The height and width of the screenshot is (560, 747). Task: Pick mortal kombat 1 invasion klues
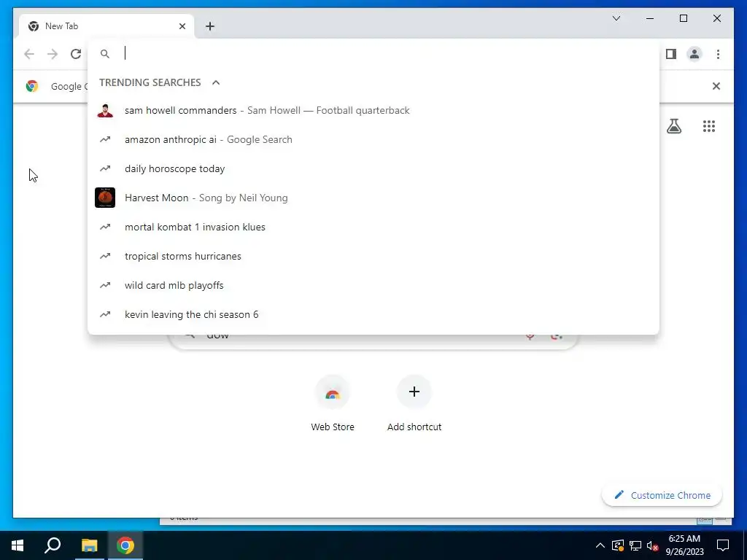pyautogui.click(x=373, y=227)
